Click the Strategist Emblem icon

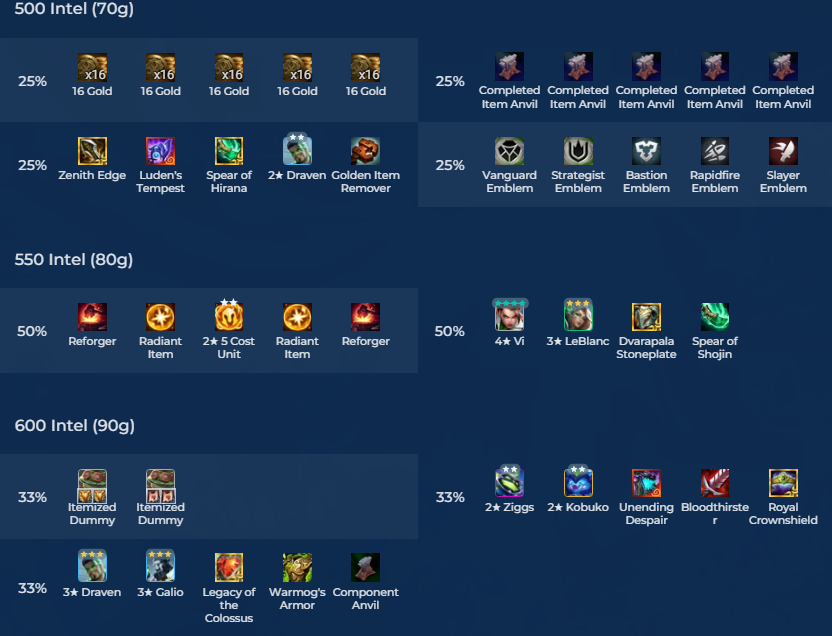578,151
